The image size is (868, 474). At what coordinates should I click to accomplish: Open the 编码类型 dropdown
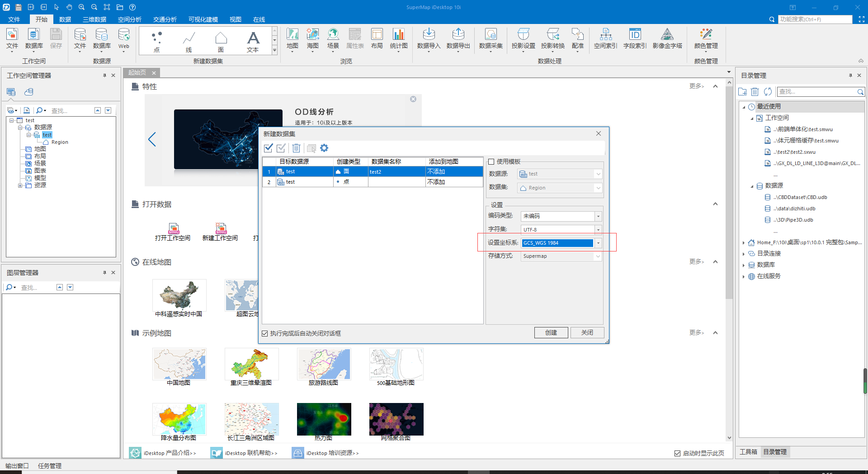pos(598,216)
